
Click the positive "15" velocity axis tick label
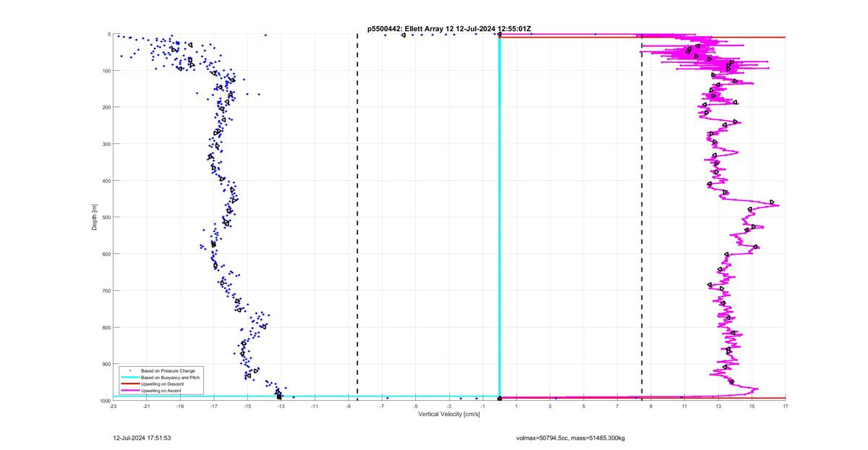pos(752,406)
